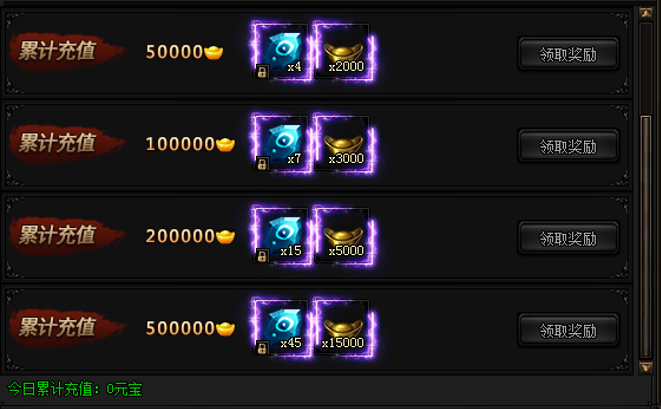This screenshot has width=661, height=409.
Task: Click the gold ingot x5000 reward icon
Action: [344, 235]
